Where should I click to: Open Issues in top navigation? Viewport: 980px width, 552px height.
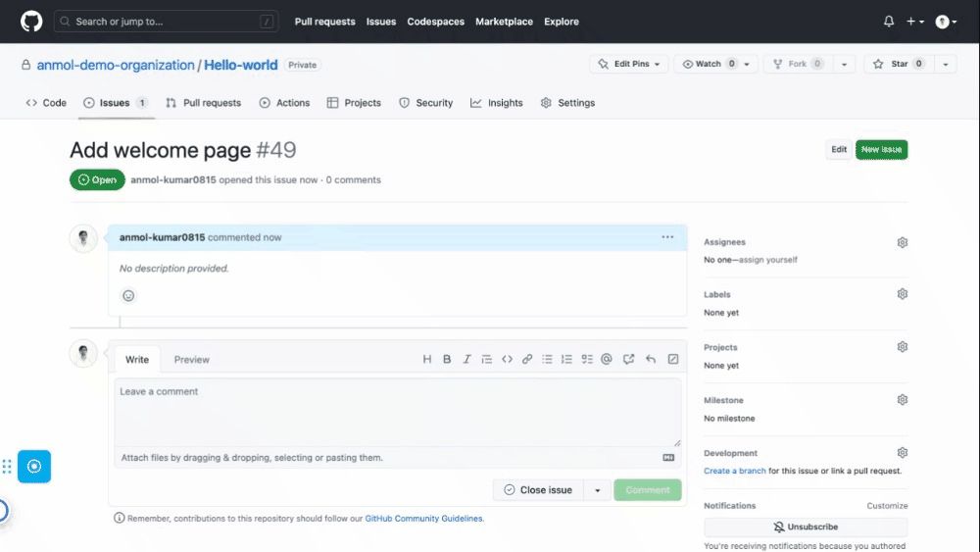(381, 22)
